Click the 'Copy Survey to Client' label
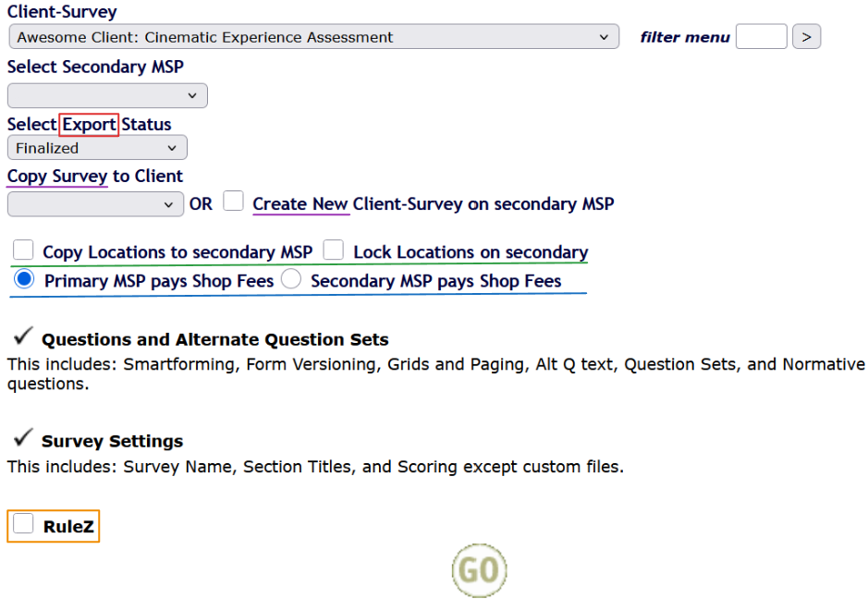Image resolution: width=868 pixels, height=611 pixels. [x=94, y=176]
